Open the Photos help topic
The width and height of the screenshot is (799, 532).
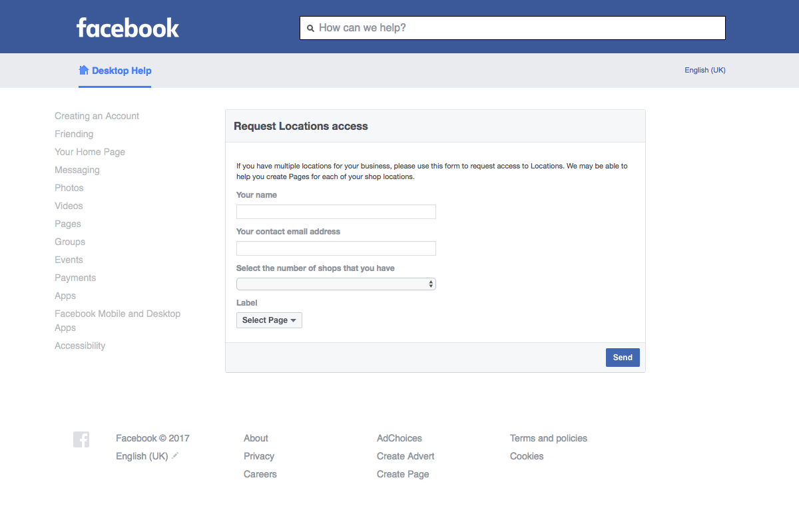click(69, 188)
